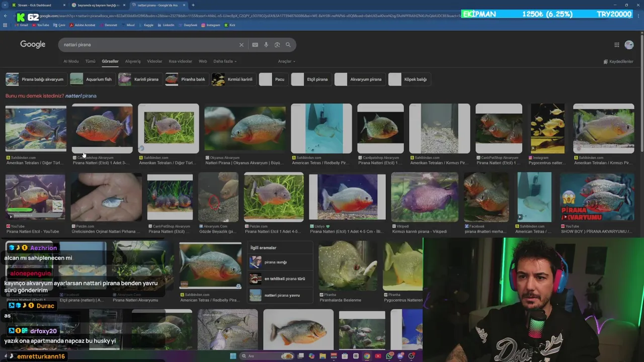The height and width of the screenshot is (362, 644).
Task: Open the Kick bookmark
Action: click(230, 25)
